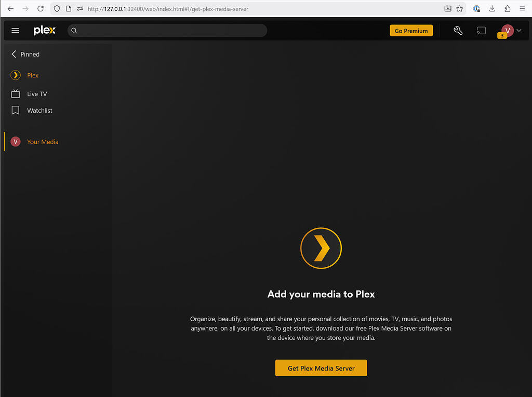
Task: Open the hamburger menu icon
Action: tap(15, 30)
